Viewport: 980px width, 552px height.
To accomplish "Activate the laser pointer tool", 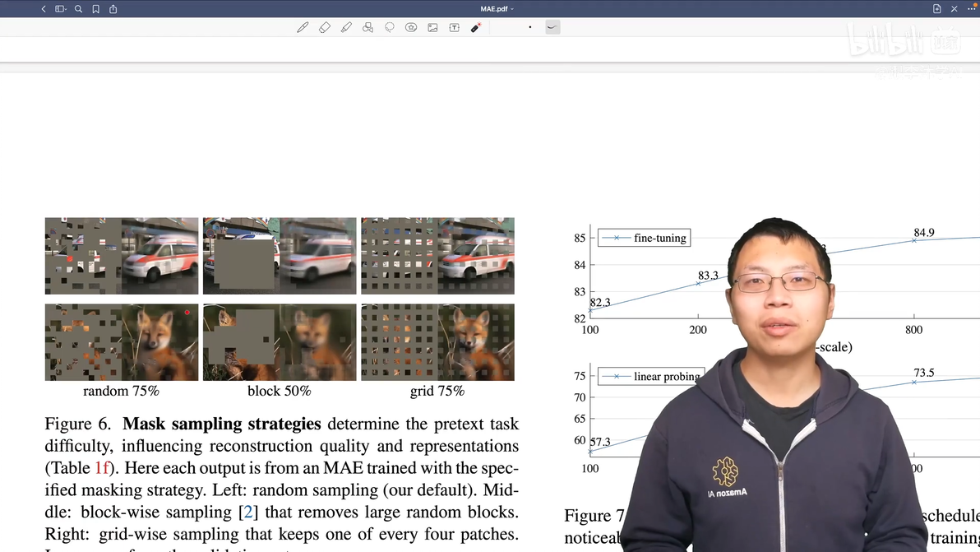I will [476, 27].
